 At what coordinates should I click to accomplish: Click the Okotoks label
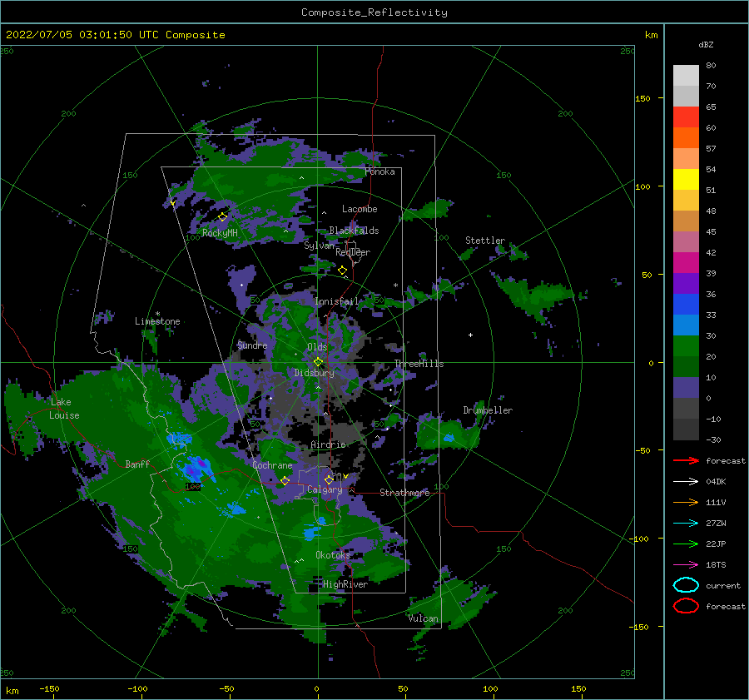(333, 555)
